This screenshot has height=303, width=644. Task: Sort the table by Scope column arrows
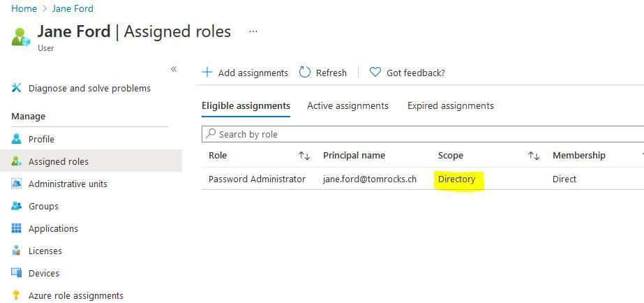point(534,156)
